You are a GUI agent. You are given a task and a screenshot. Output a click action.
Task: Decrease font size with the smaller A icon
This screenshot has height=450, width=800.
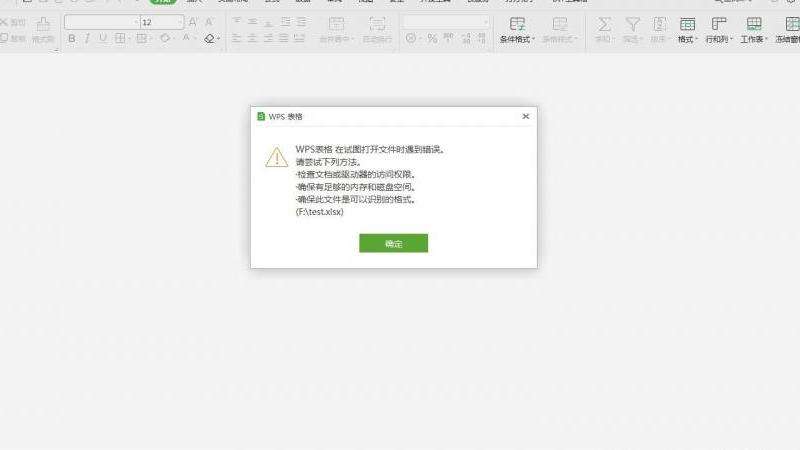[x=209, y=22]
